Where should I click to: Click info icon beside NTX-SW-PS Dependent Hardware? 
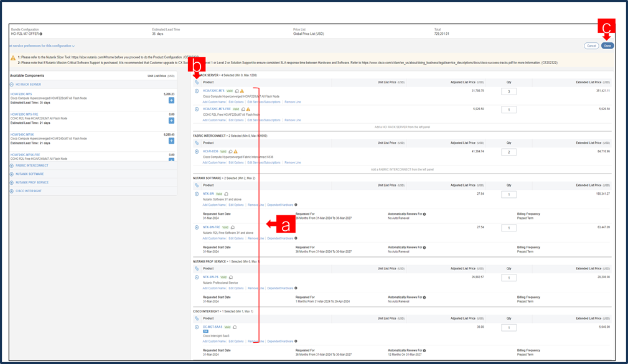point(296,288)
